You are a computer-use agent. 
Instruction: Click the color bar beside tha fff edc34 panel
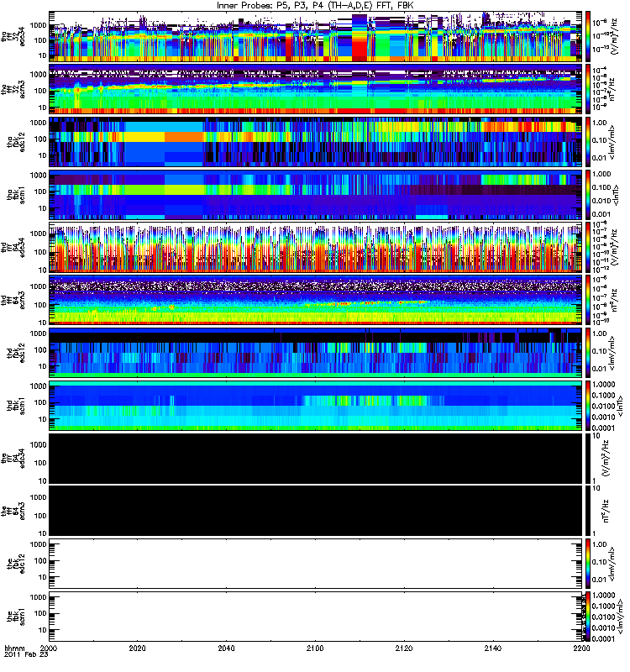(x=588, y=36)
